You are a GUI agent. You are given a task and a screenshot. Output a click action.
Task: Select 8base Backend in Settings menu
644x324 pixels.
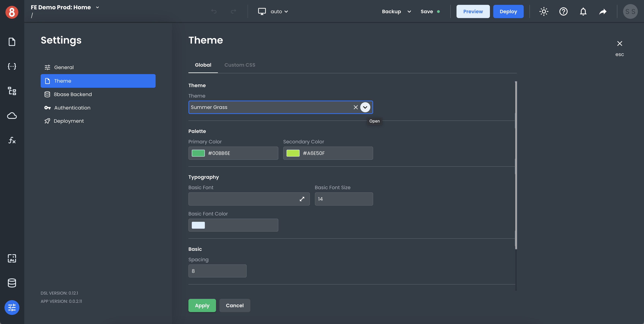pos(73,94)
